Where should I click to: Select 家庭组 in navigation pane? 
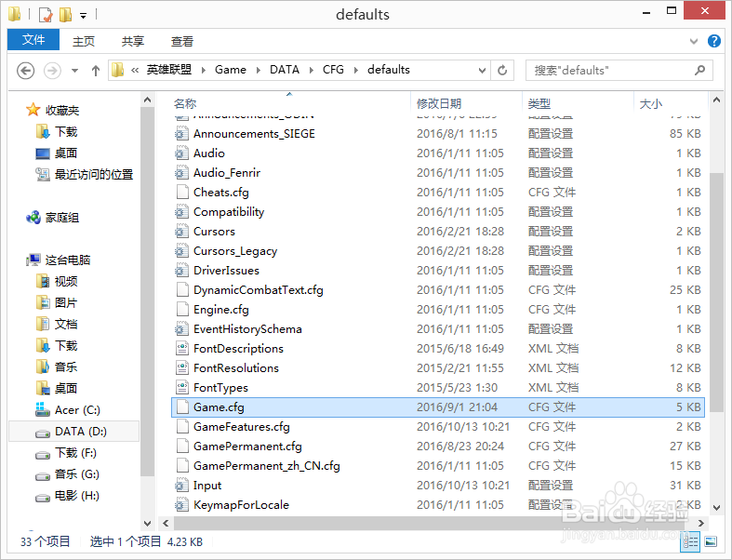point(62,217)
